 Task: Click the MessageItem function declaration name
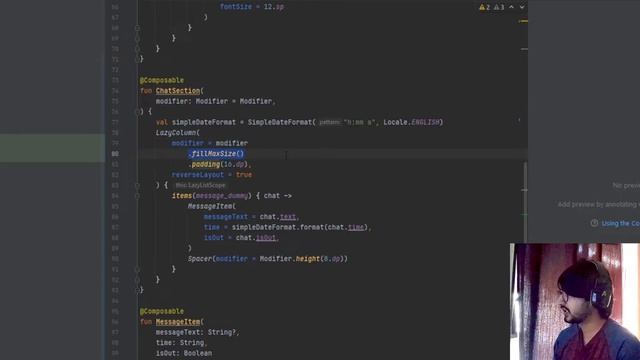coord(178,322)
